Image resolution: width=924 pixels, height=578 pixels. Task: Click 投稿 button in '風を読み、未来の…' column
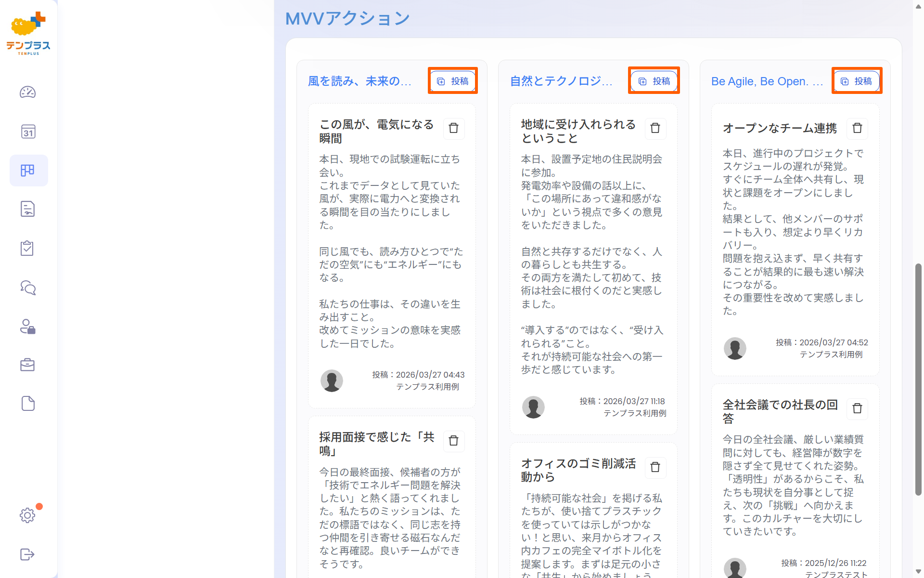[x=453, y=81]
